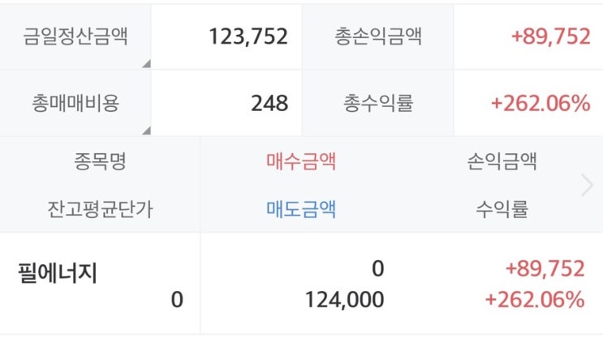Image resolution: width=603 pixels, height=364 pixels.
Task: Select the 총매매비용 label cell
Action: (x=75, y=103)
